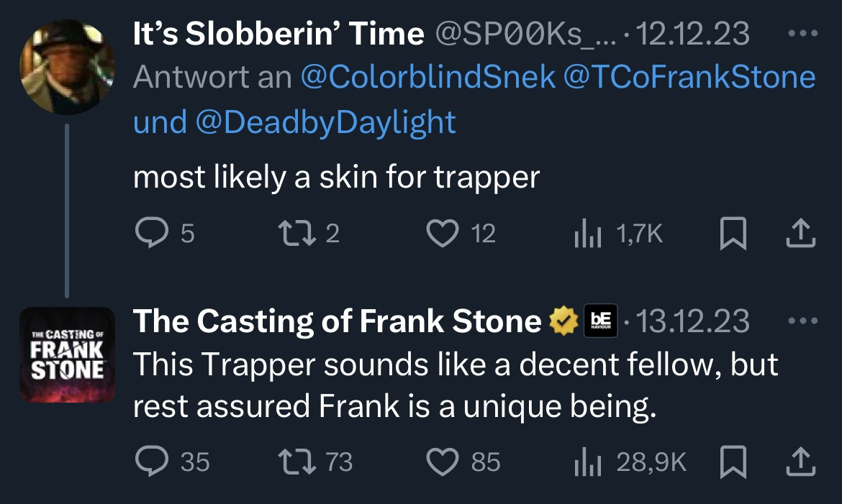This screenshot has width=842, height=504.
Task: Open The Casting of Frank Stone avatar
Action: pos(67,354)
